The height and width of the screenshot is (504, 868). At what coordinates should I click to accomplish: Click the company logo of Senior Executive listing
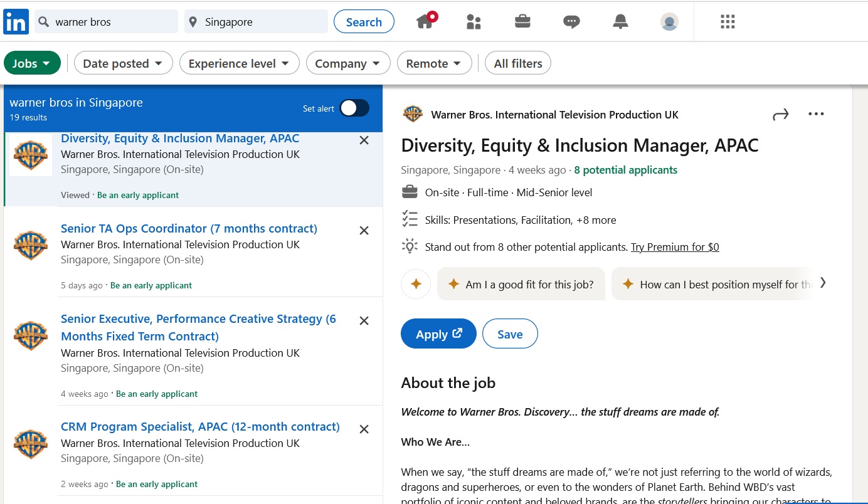point(31,335)
